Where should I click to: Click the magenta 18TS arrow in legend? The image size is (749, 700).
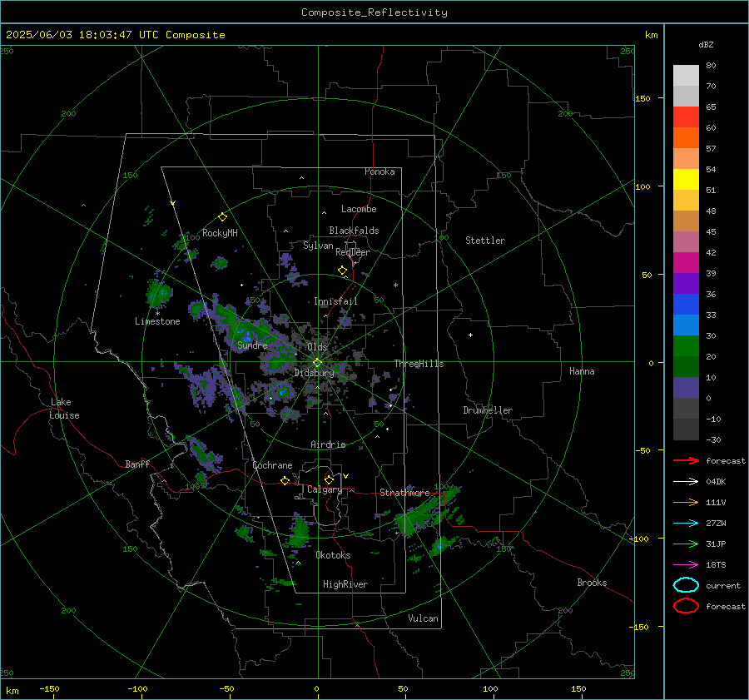coord(686,565)
